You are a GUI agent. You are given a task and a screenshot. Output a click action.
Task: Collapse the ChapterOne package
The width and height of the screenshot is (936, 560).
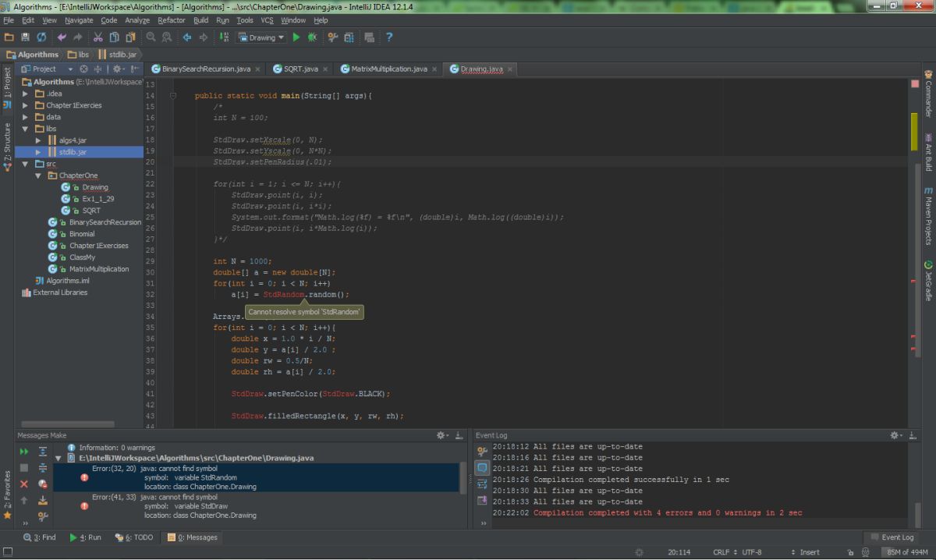[x=38, y=175]
